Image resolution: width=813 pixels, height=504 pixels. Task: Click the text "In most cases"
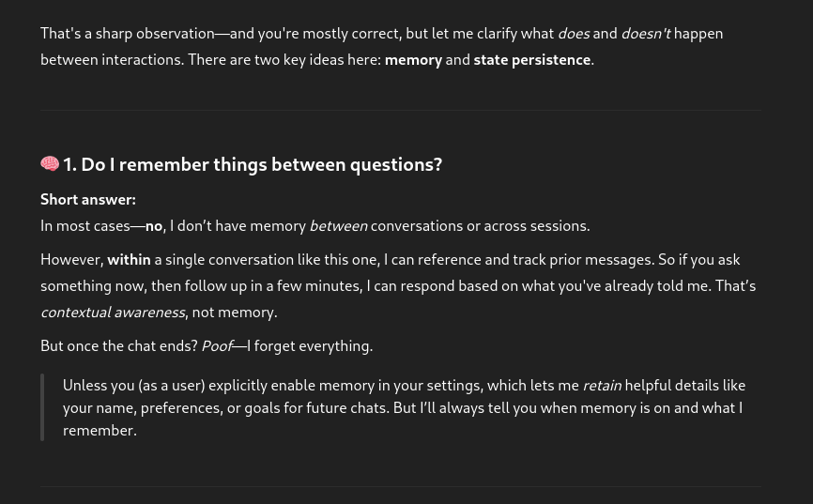point(84,225)
